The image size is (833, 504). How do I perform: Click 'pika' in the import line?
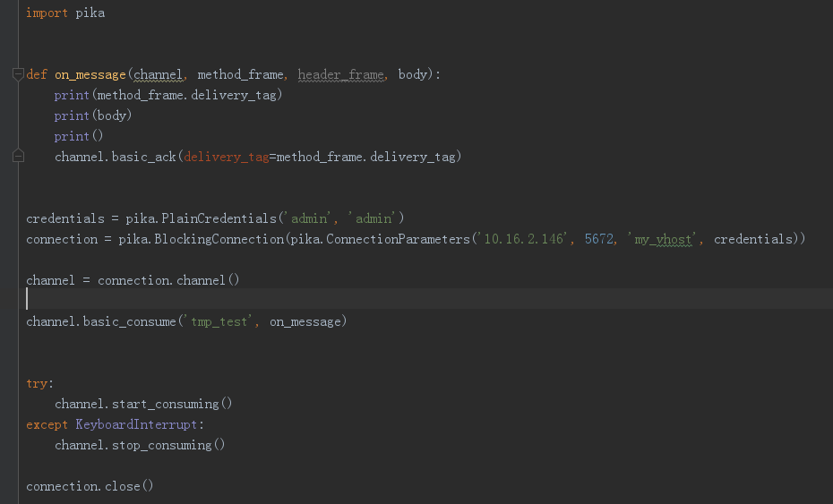pos(90,13)
